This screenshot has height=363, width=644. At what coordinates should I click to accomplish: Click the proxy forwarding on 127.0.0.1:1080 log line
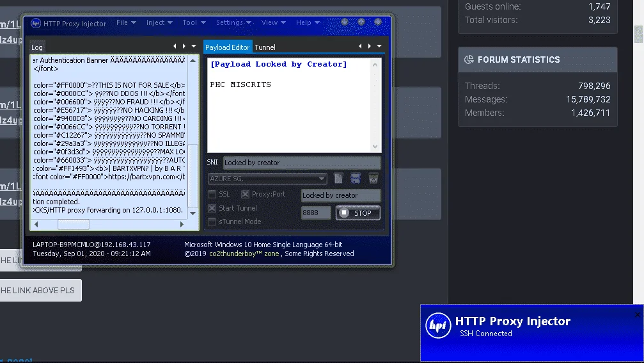(x=109, y=210)
